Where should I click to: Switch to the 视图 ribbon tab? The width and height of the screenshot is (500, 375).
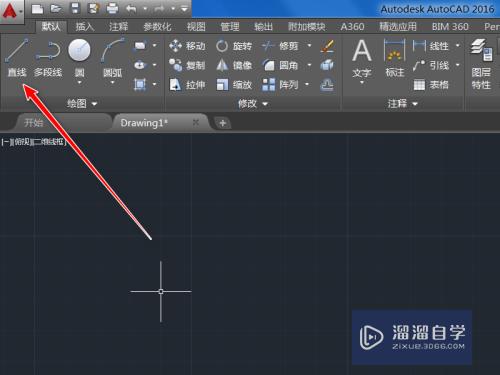pyautogui.click(x=196, y=27)
